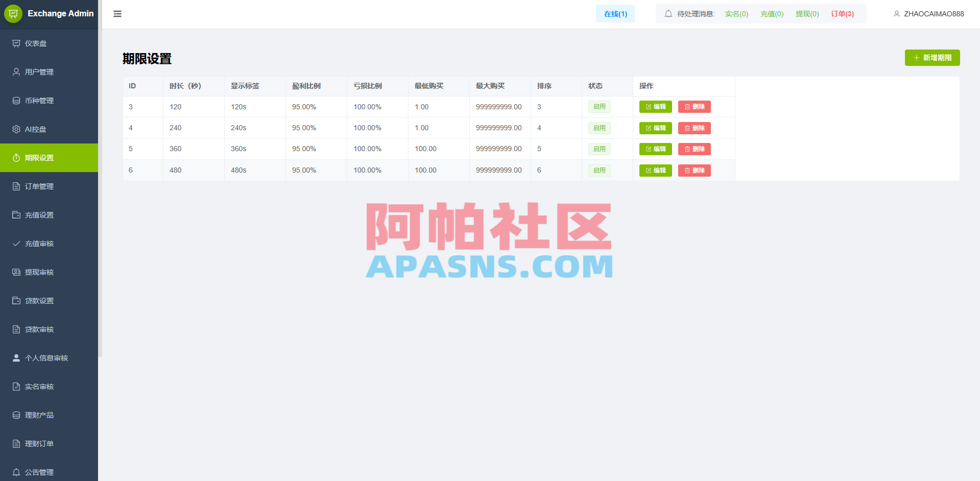Click the 期限设置 clock icon
The image size is (980, 481).
point(16,158)
